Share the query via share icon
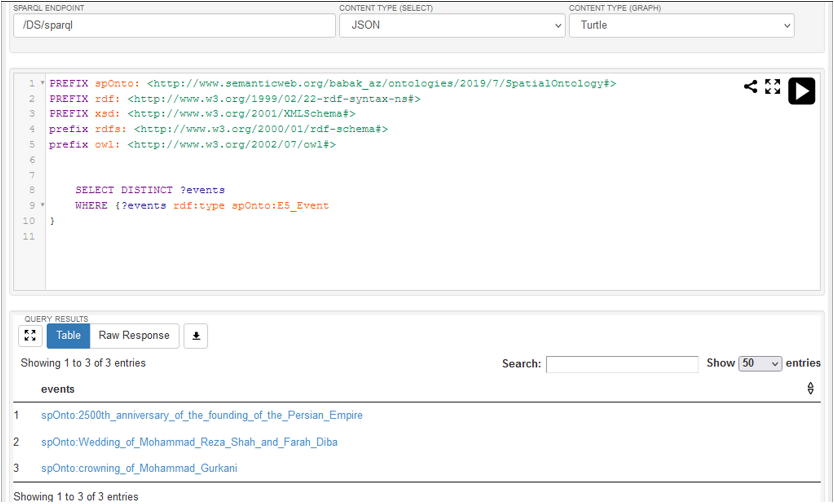834x504 pixels. click(x=750, y=87)
